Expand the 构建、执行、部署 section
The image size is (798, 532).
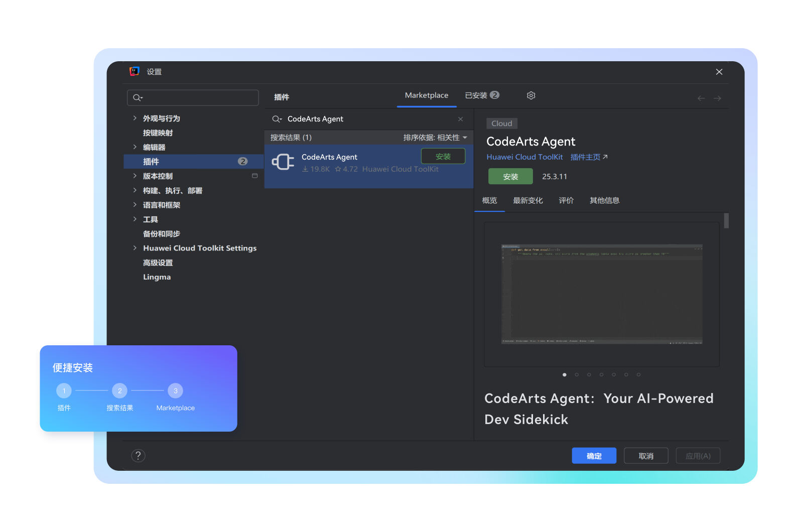[x=135, y=190]
